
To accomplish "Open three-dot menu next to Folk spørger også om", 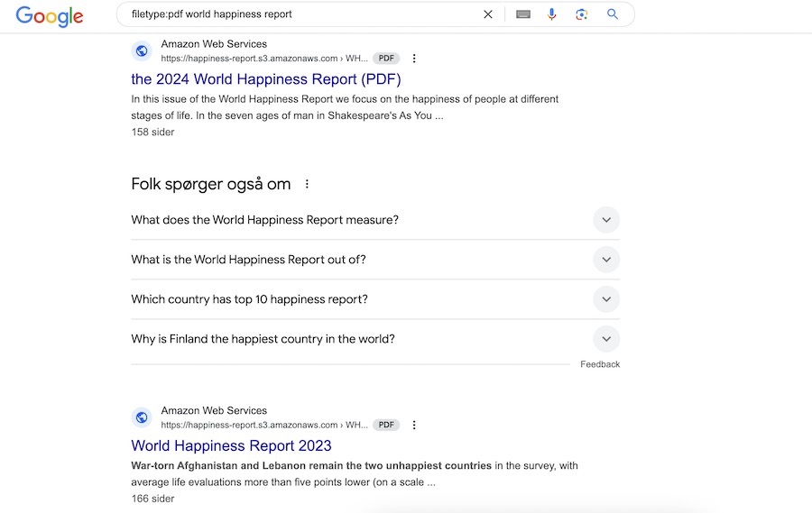I will point(307,184).
